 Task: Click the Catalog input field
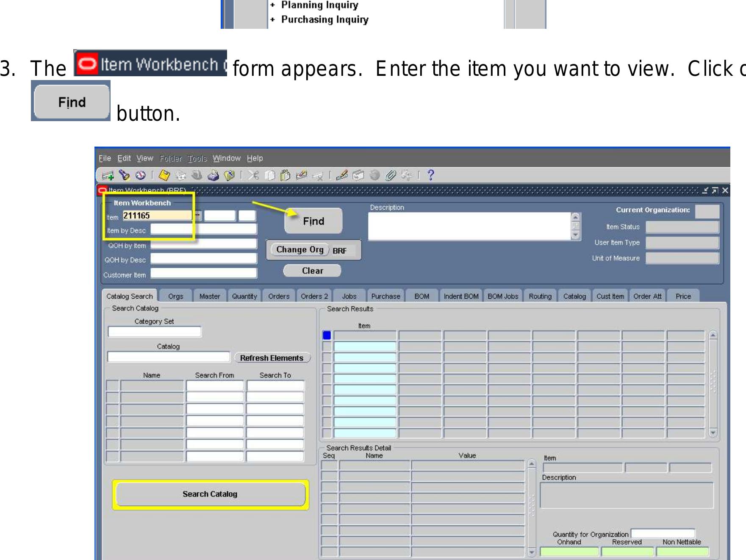coord(169,357)
